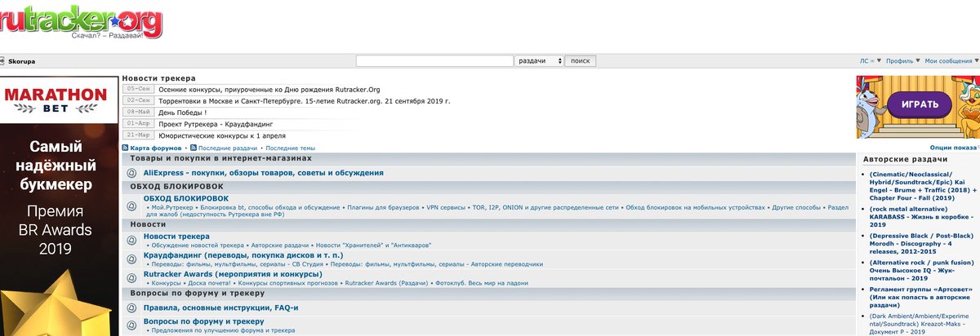Click forum icon next to Краудфандинг
The image size is (980, 336).
(132, 259)
